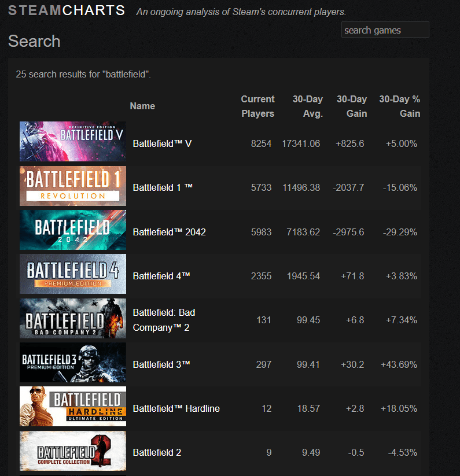Viewport: 460px width, 476px height.
Task: Select the +18.05% gain value
Action: pos(399,408)
